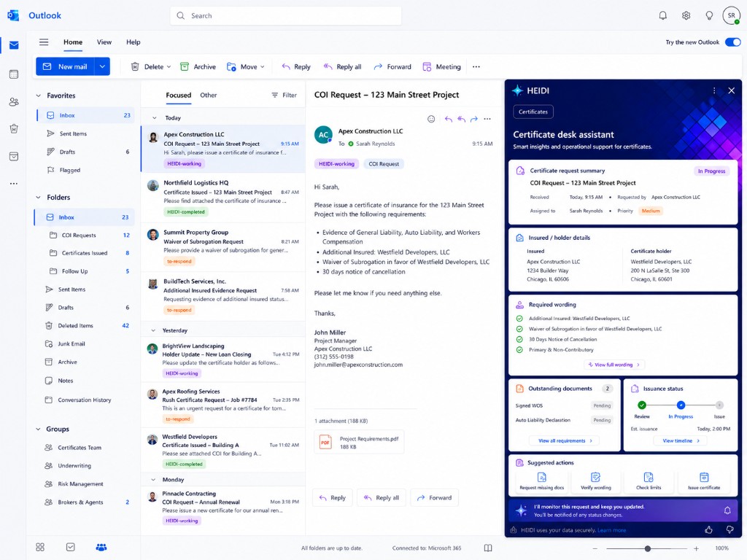Open the Calendar icon in left rail
This screenshot has width=747, height=560.
(x=14, y=74)
